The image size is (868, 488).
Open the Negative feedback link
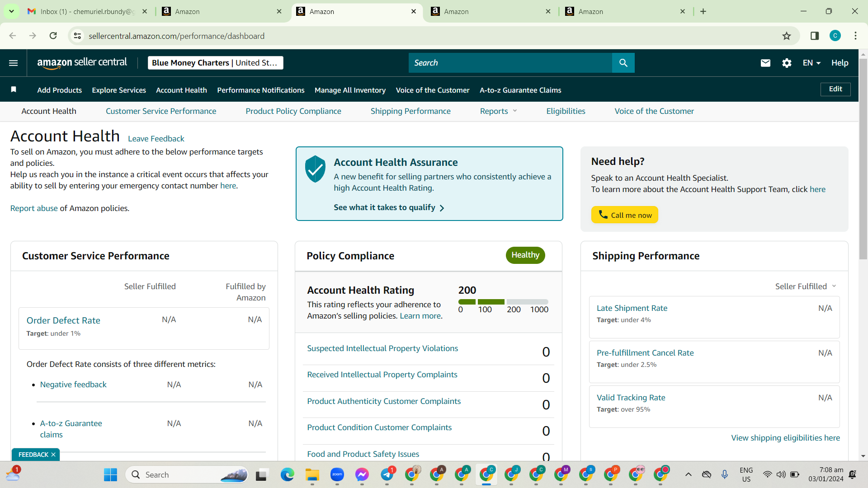pyautogui.click(x=73, y=385)
